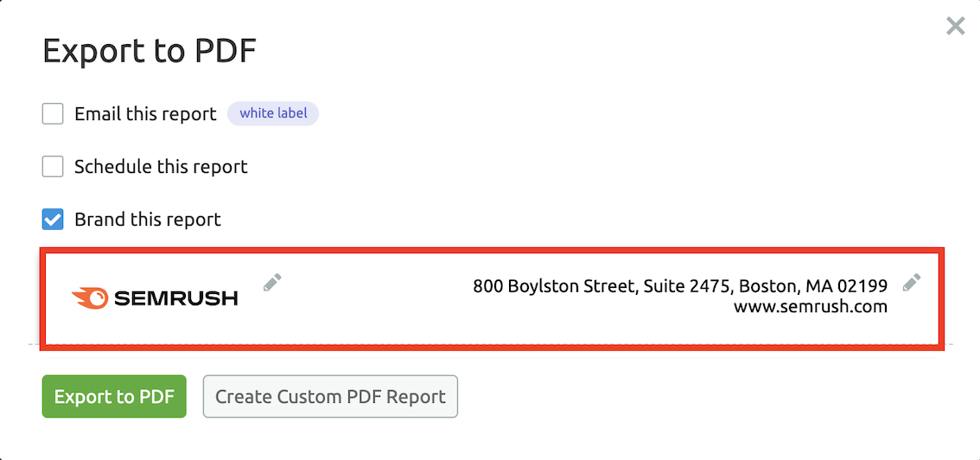
Task: Close the Export to PDF dialog
Action: tap(955, 26)
